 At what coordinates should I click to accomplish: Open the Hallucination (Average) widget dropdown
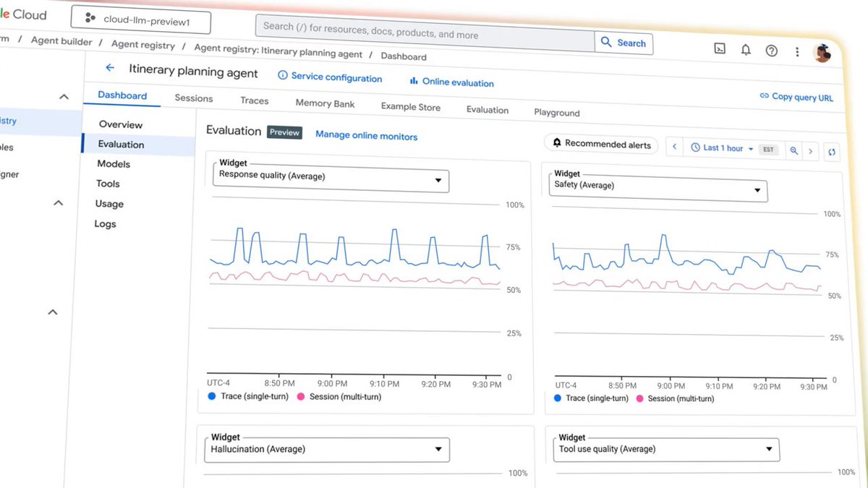327,449
